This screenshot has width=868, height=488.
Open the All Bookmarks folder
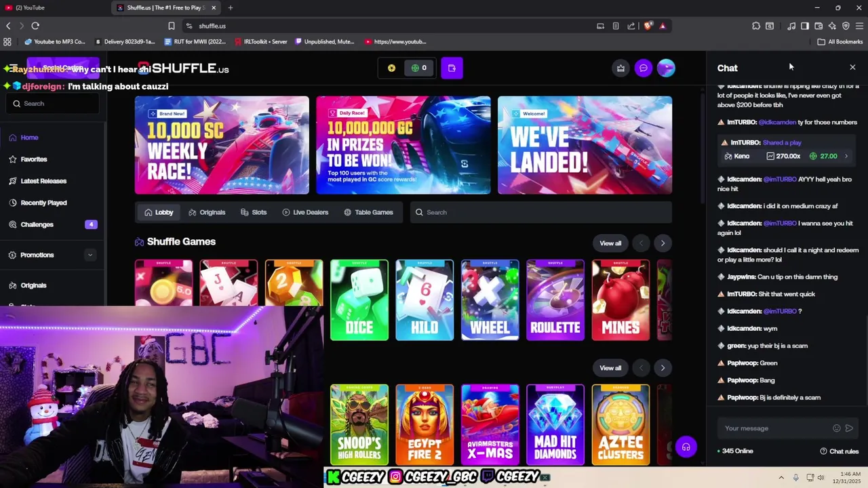coord(840,41)
